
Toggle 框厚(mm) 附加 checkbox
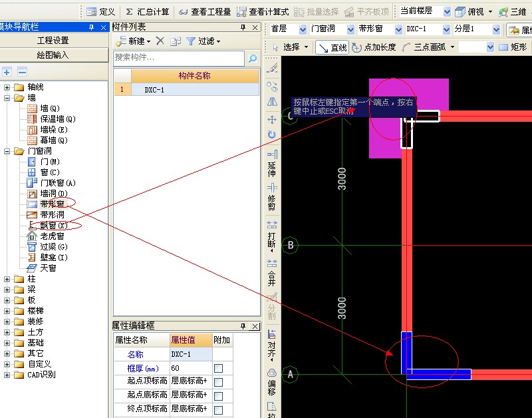click(x=219, y=369)
